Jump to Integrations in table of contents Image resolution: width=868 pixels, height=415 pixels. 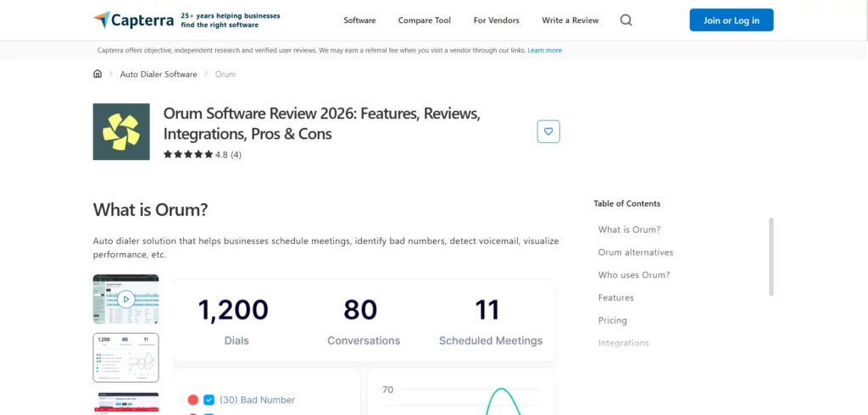tap(623, 343)
